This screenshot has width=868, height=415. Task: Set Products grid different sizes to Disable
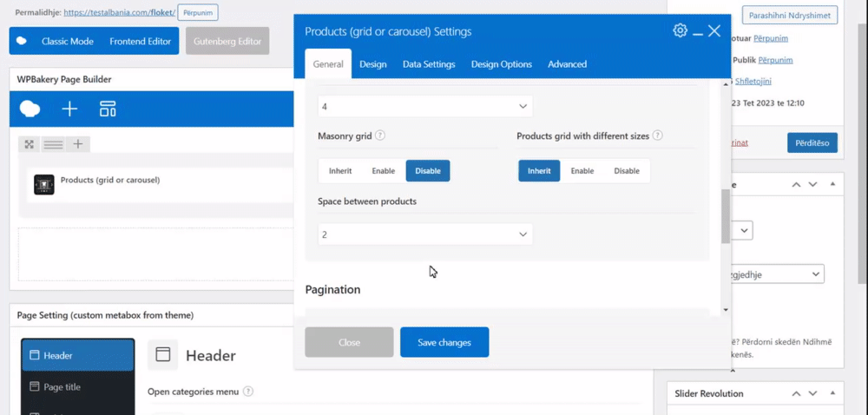click(x=627, y=171)
